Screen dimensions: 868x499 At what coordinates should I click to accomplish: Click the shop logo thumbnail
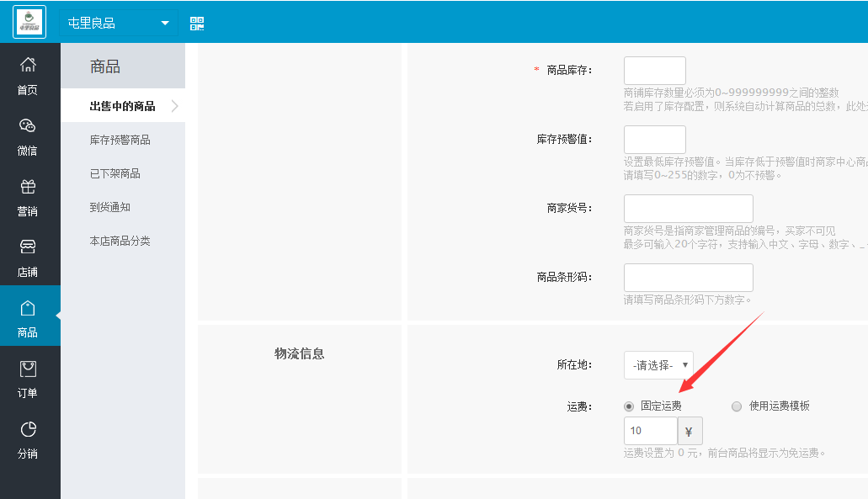[29, 22]
